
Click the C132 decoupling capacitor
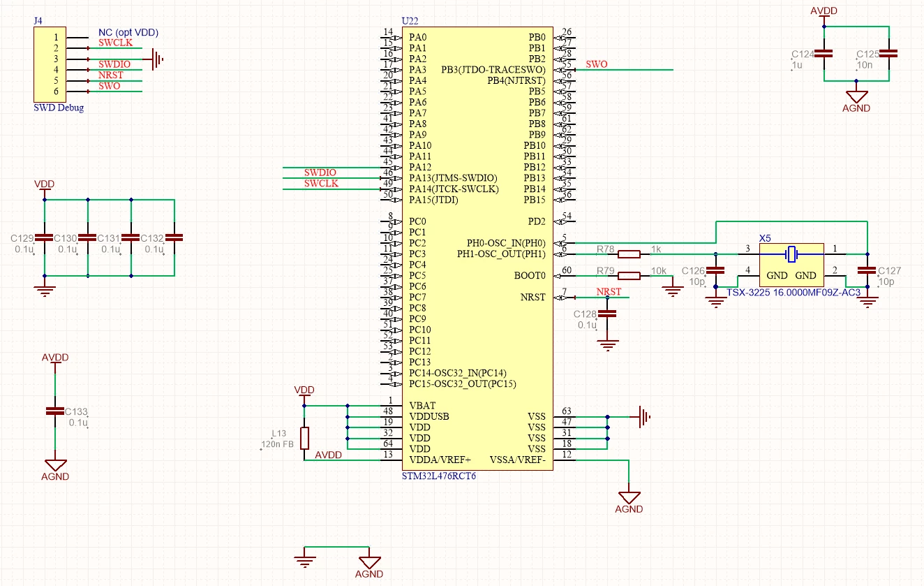tap(174, 237)
